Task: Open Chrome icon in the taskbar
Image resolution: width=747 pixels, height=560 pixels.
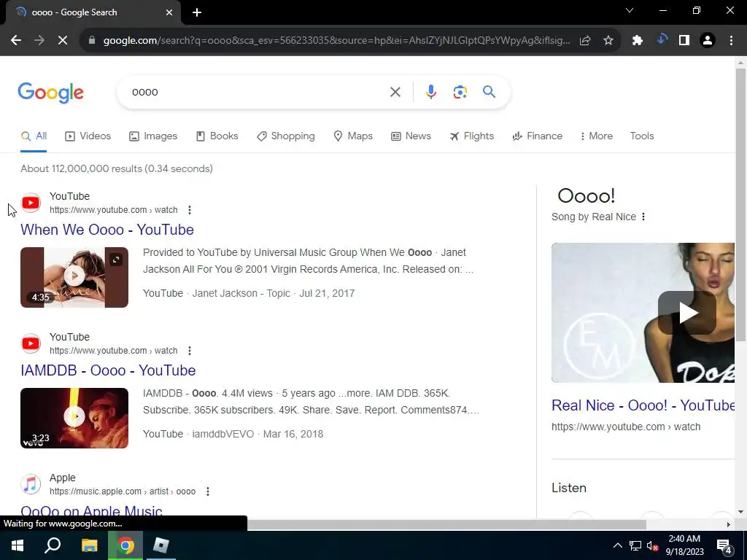Action: coord(125,545)
